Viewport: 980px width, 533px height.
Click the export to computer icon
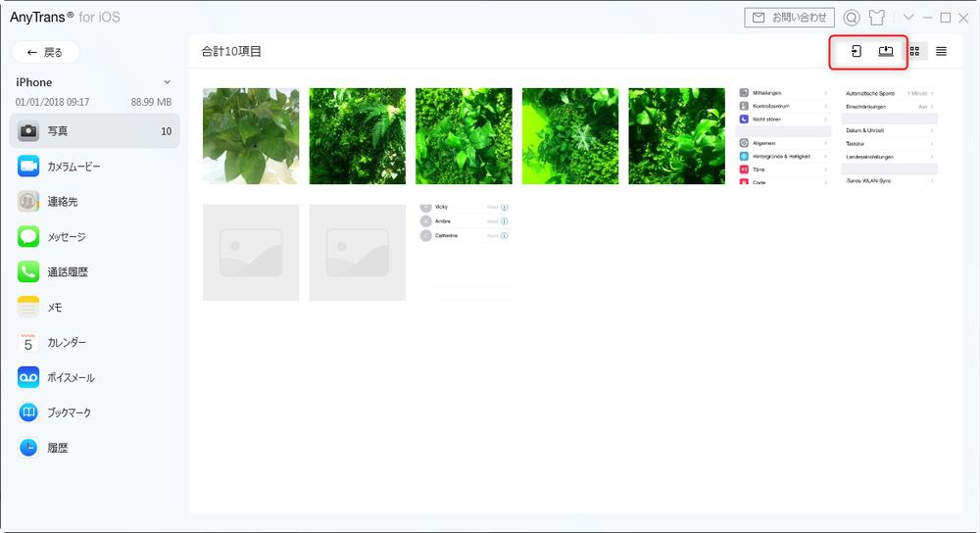[886, 52]
